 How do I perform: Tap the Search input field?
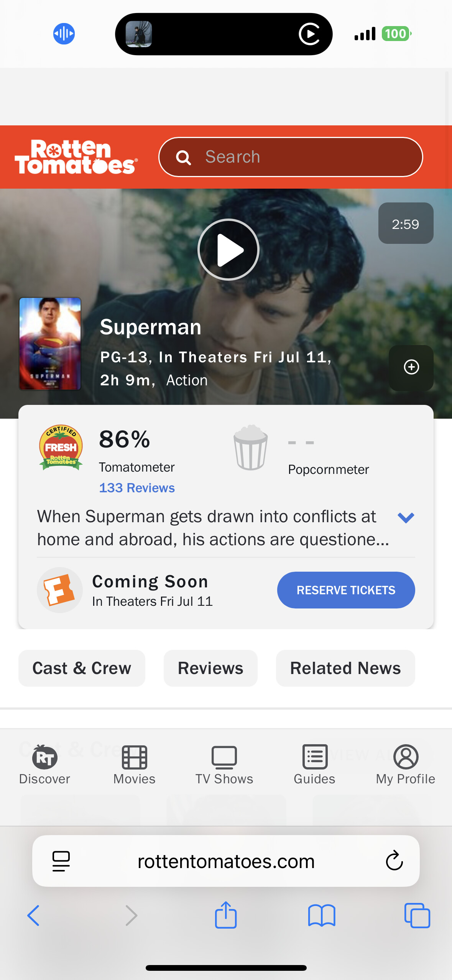point(291,157)
